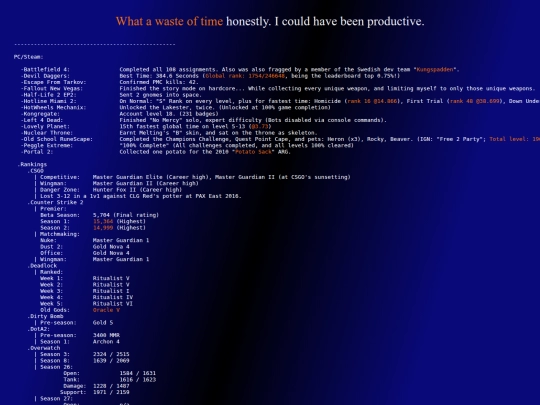Click the orange 'Oracle V' link
The image size is (540, 405).
(x=106, y=310)
